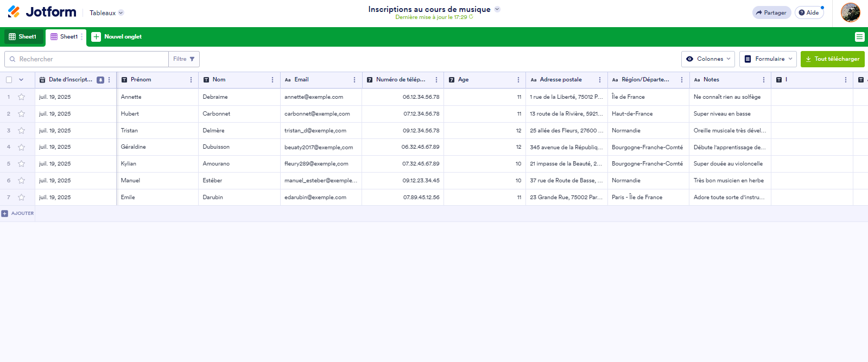Select the Paris - Île de France cell
The height and width of the screenshot is (362, 868).
[x=648, y=198]
